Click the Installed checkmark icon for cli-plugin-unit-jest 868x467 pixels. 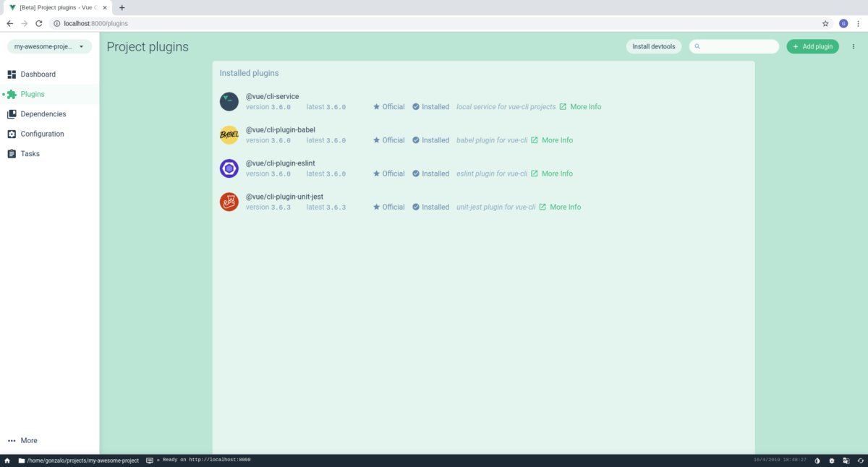416,207
